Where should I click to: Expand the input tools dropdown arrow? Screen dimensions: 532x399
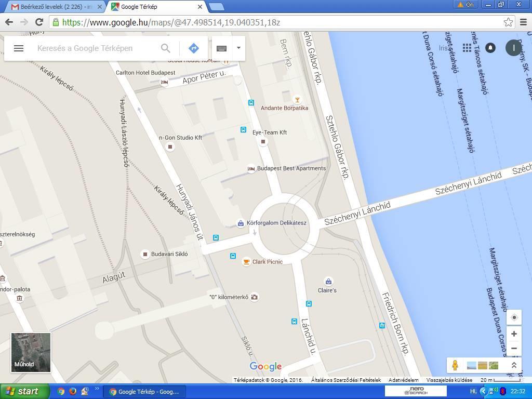[238, 48]
